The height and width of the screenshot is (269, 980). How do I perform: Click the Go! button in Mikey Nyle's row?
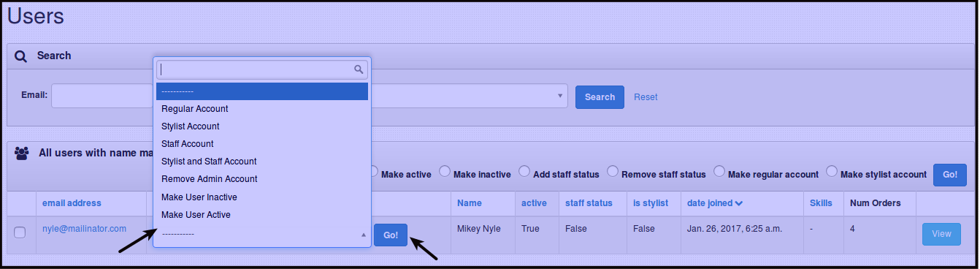pyautogui.click(x=391, y=235)
